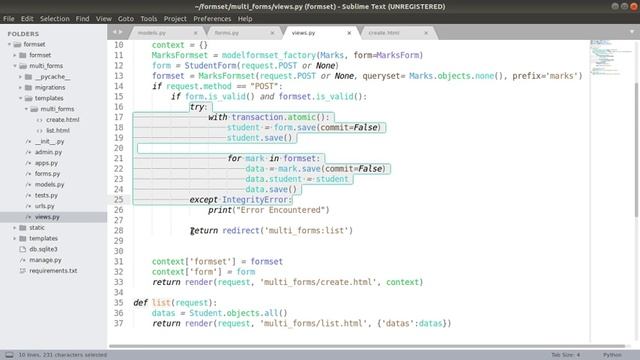Click the requirements.txt file icon
Viewport: 640px width, 360px height.
[23, 271]
